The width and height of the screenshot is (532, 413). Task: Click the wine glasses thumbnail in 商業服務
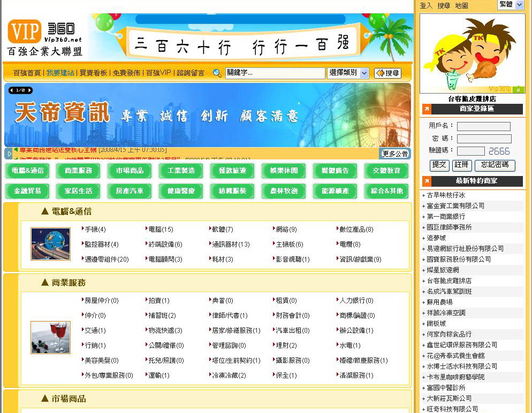[x=50, y=338]
